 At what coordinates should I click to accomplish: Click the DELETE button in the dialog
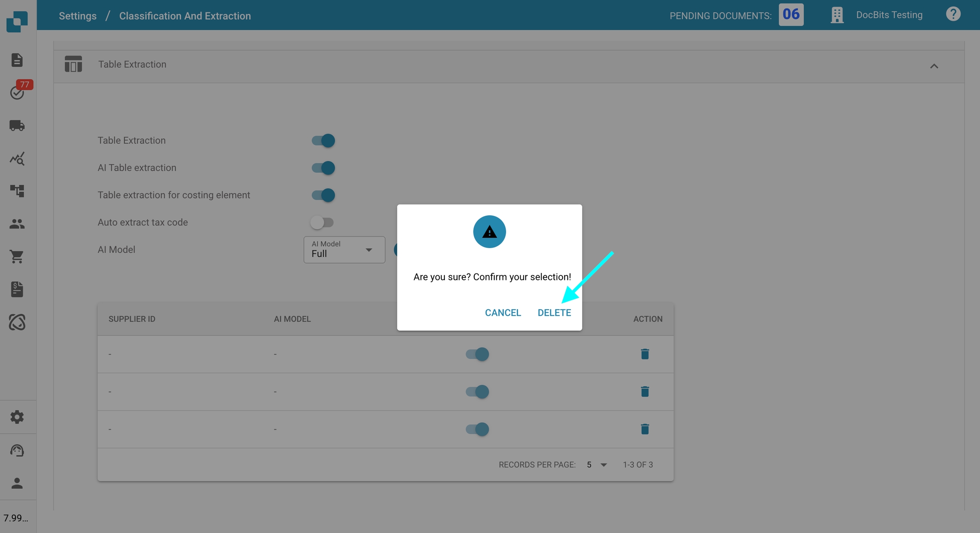coord(554,313)
